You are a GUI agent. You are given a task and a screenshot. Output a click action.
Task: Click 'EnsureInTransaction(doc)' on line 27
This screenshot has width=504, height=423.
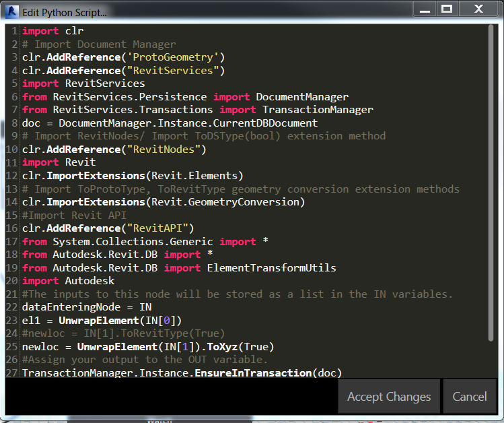point(268,372)
